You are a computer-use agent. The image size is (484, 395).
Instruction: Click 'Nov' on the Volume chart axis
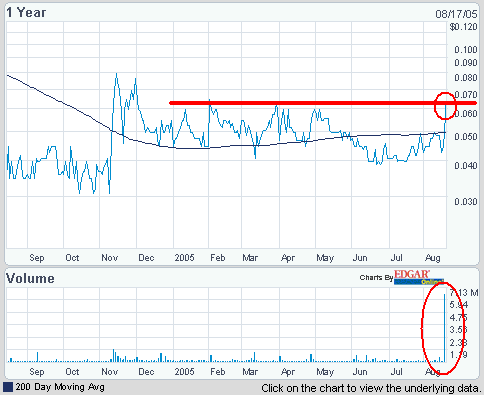[x=110, y=372]
